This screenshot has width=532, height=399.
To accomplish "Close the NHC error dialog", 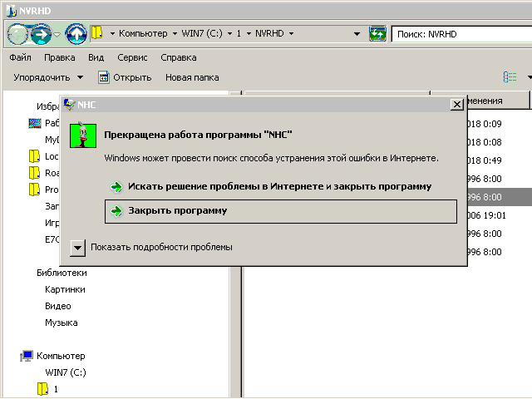I will tap(457, 105).
